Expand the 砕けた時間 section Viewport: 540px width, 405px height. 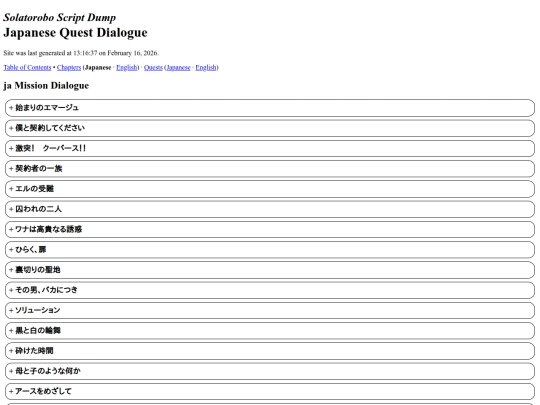pos(270,351)
